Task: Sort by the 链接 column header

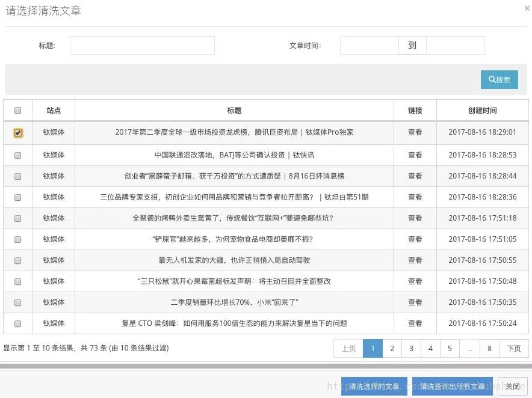Action: click(415, 110)
